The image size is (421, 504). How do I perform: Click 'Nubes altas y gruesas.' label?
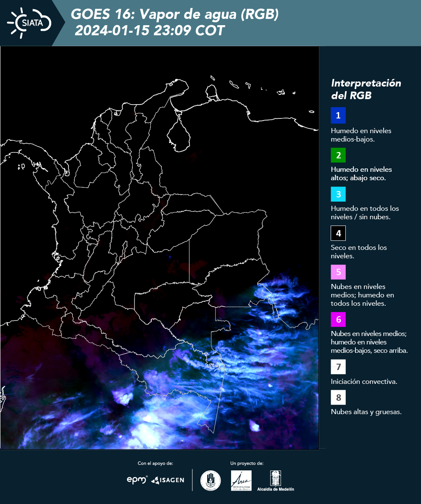(x=366, y=412)
